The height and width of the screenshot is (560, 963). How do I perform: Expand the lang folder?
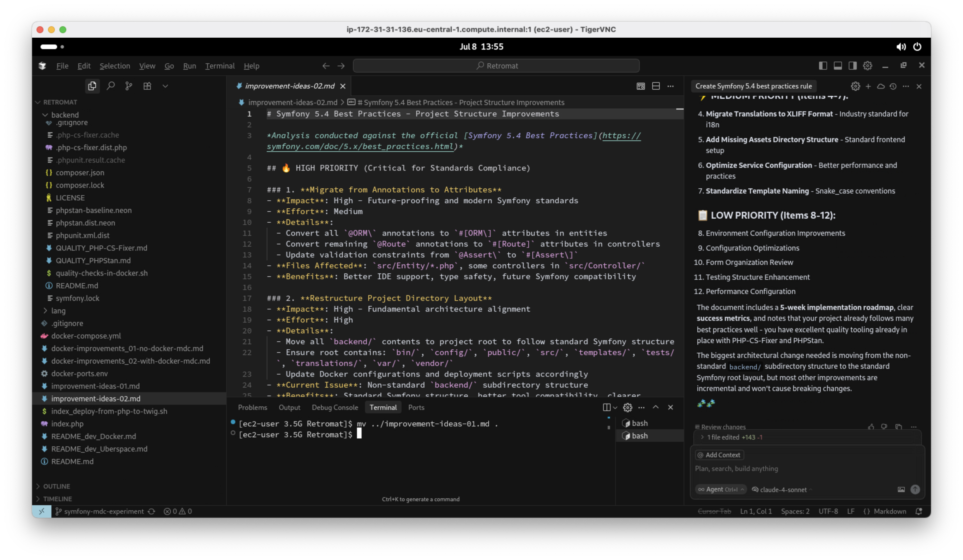(x=58, y=311)
